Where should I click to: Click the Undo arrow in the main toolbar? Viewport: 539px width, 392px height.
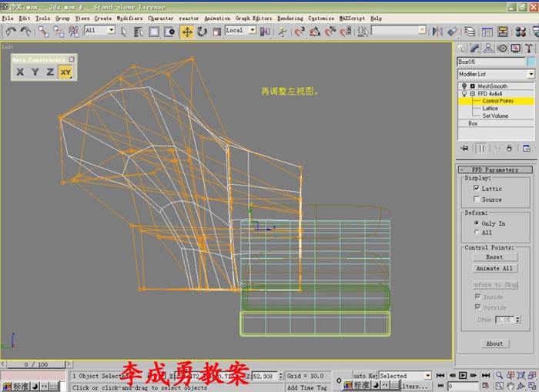11,32
